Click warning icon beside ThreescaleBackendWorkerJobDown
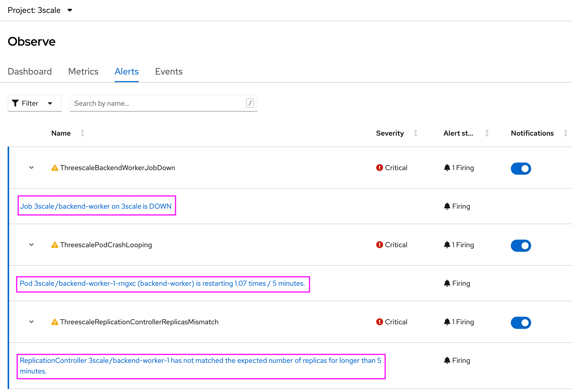 click(x=55, y=168)
